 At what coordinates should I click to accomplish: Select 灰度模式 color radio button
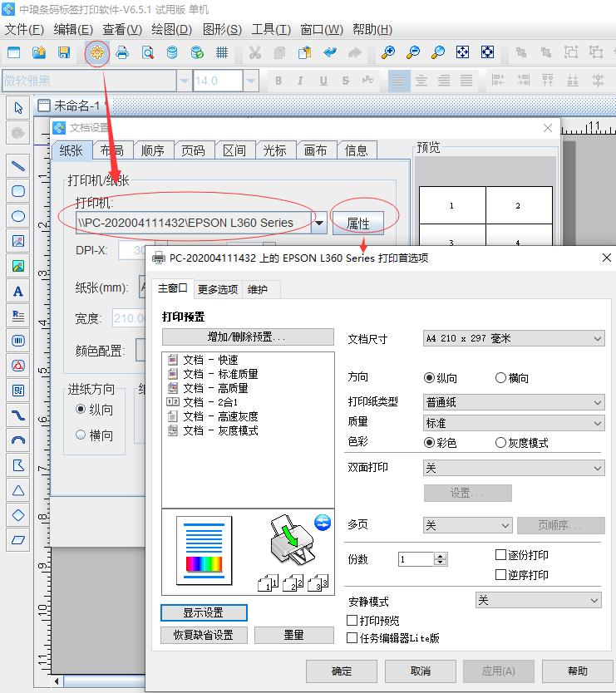coord(500,443)
